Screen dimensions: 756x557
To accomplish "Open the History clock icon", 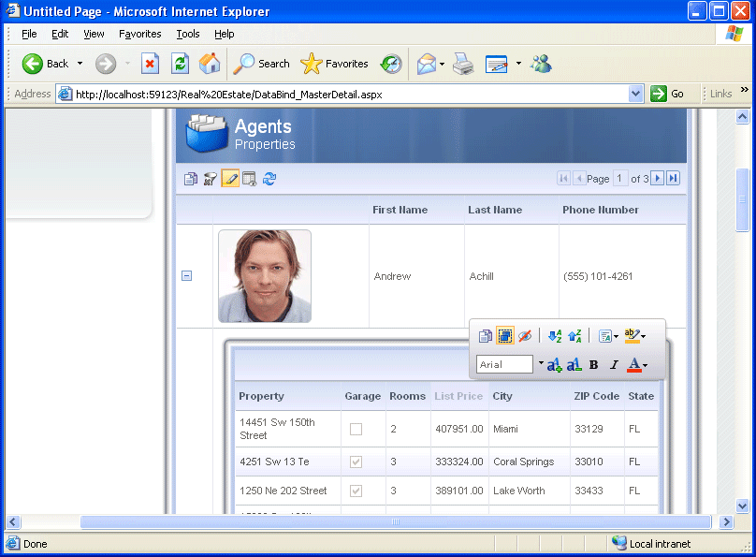I will tap(390, 64).
